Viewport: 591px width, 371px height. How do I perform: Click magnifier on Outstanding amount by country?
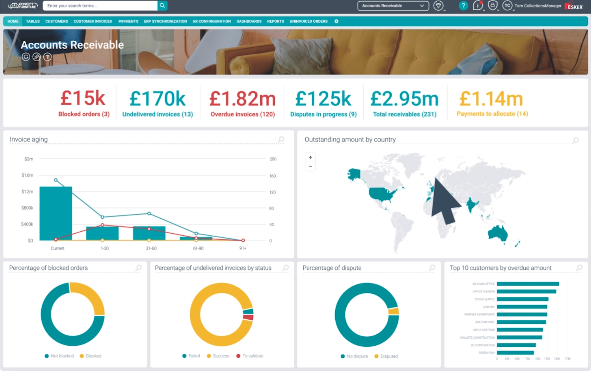tap(576, 140)
